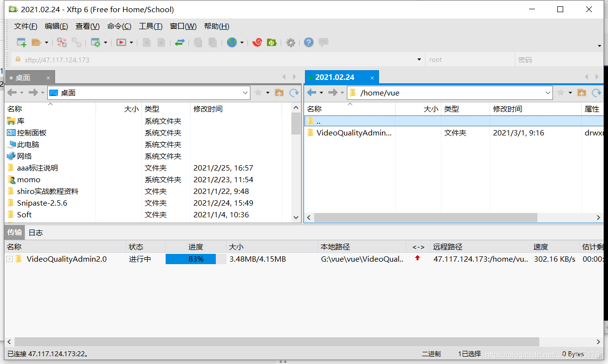This screenshot has width=608, height=364.
Task: Open the 窗口(W) menu
Action: pos(183,26)
